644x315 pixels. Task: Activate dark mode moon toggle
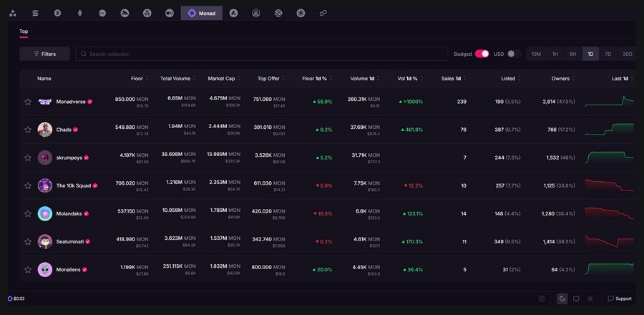(x=562, y=299)
